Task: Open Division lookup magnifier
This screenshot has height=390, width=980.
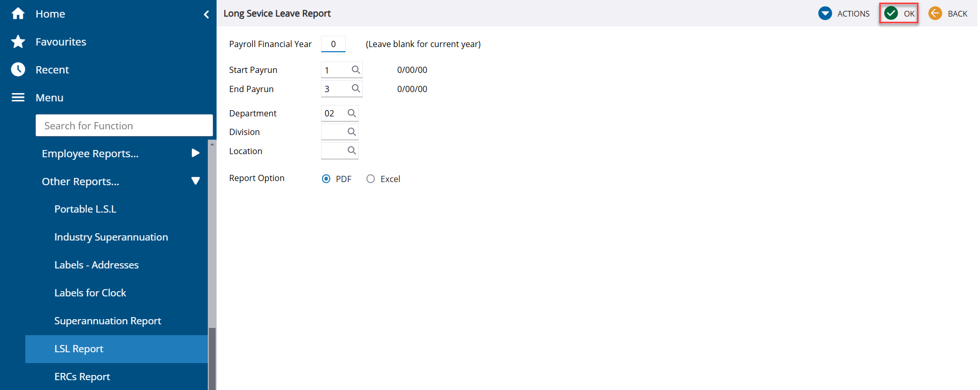Action: tap(351, 131)
